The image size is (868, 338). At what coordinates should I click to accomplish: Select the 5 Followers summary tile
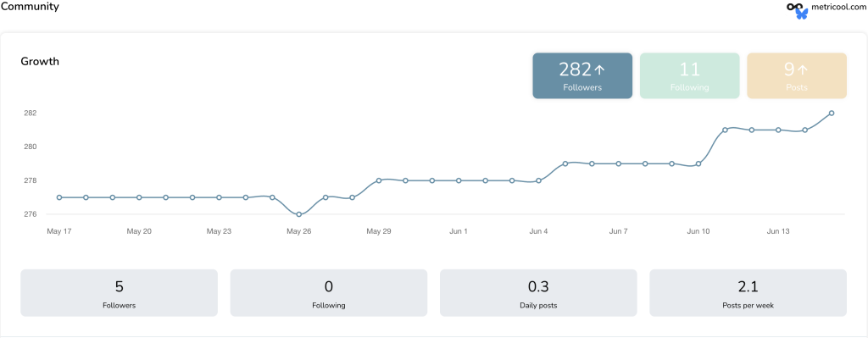point(119,292)
